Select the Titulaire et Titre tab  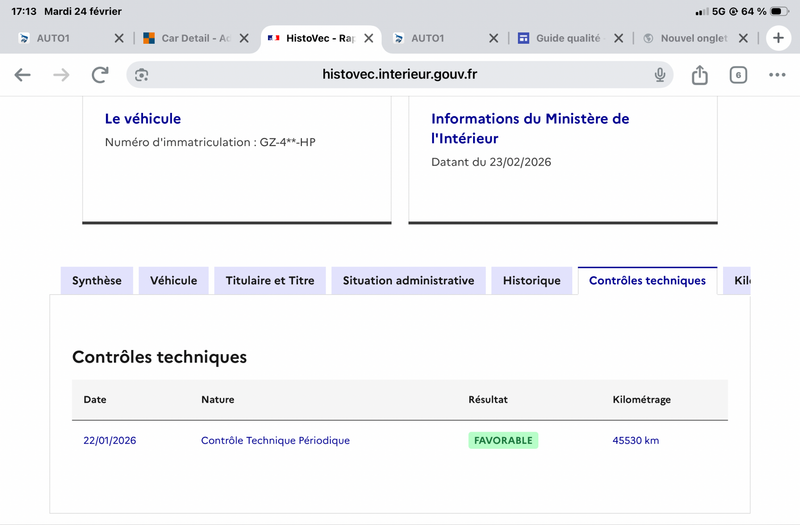270,281
